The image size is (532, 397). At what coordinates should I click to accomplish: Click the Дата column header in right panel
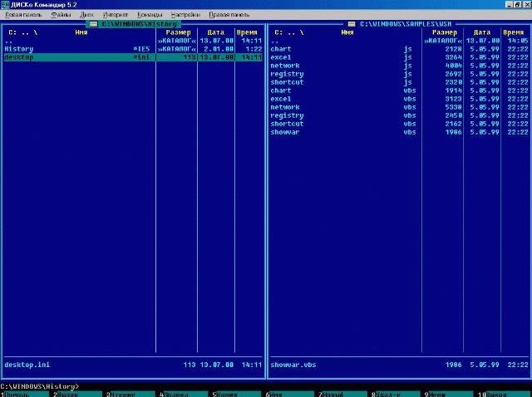pyautogui.click(x=482, y=32)
